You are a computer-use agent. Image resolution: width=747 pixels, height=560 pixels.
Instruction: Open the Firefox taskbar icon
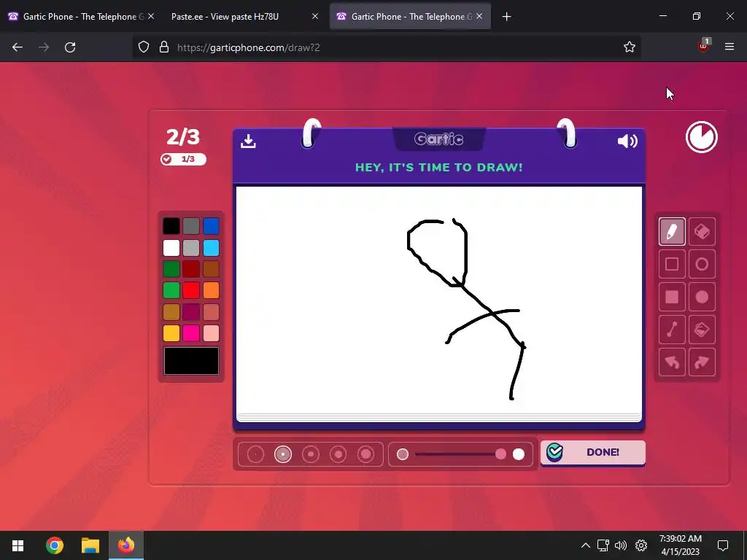[x=126, y=545]
